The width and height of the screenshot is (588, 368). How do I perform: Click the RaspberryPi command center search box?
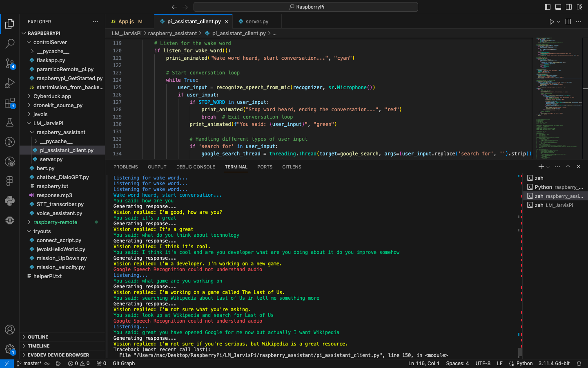click(306, 7)
